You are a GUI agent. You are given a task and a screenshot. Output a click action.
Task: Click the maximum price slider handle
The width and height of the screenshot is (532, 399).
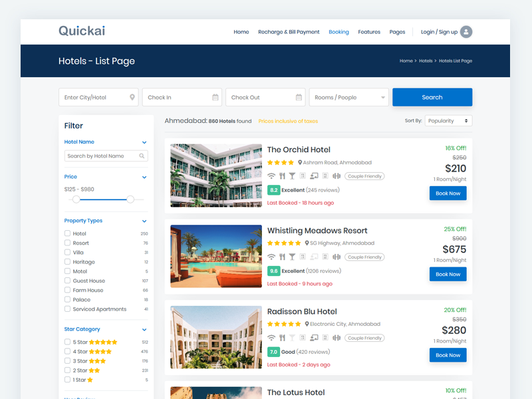point(130,199)
